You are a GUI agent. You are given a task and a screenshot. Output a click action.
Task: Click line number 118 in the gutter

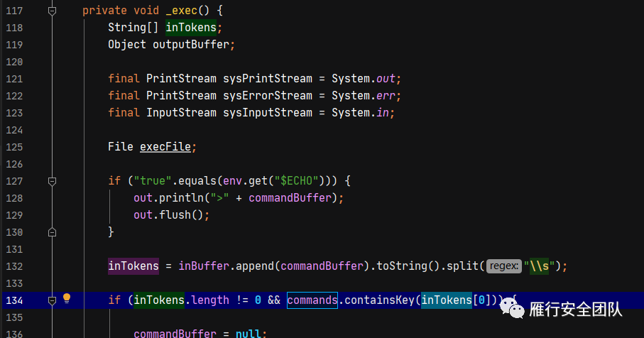(x=14, y=28)
